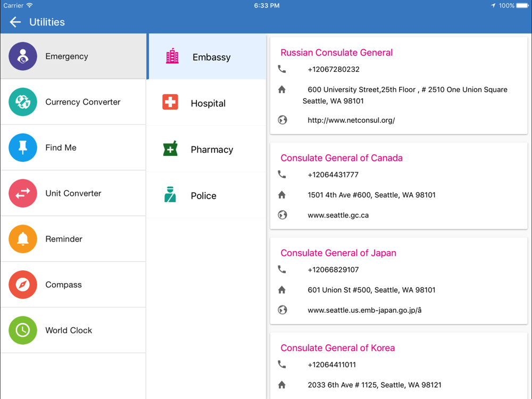Tap the Find Me pin icon
This screenshot has height=399, width=532.
pos(23,147)
